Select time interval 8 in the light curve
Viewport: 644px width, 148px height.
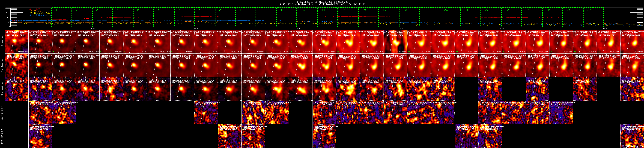[x=205, y=17]
